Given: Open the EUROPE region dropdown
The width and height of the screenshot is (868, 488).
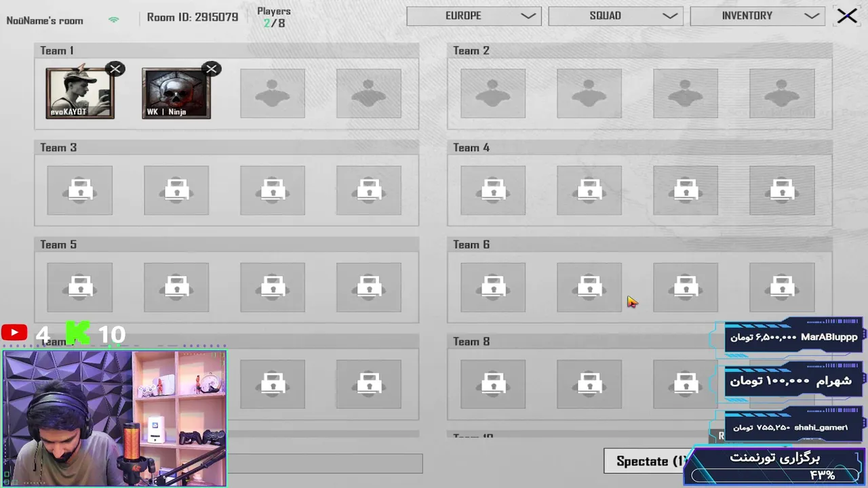Looking at the screenshot, I should point(474,16).
